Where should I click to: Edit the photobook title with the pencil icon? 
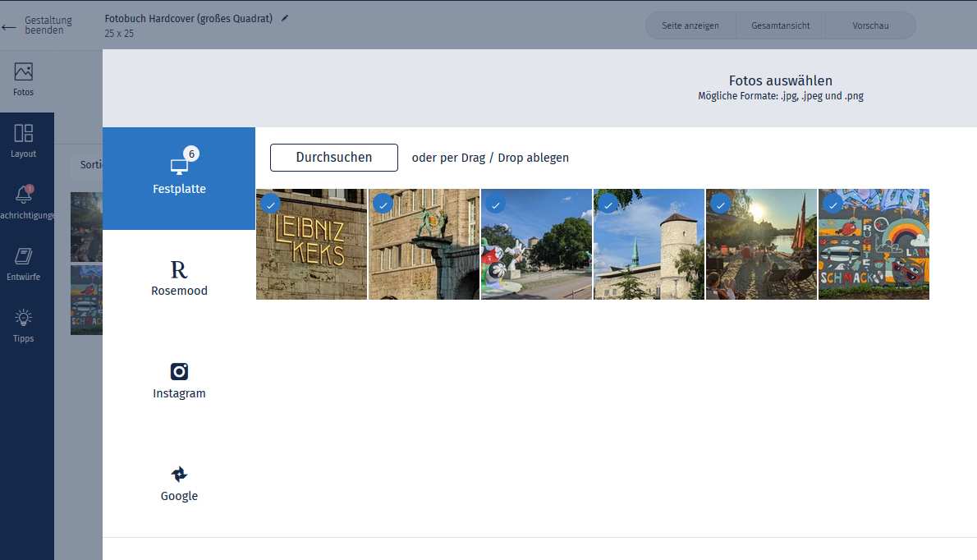click(285, 18)
